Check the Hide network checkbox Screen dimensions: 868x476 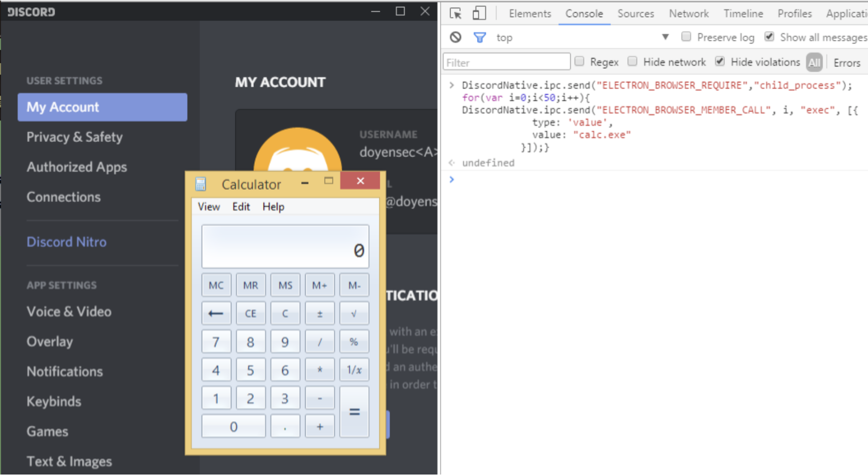(632, 61)
